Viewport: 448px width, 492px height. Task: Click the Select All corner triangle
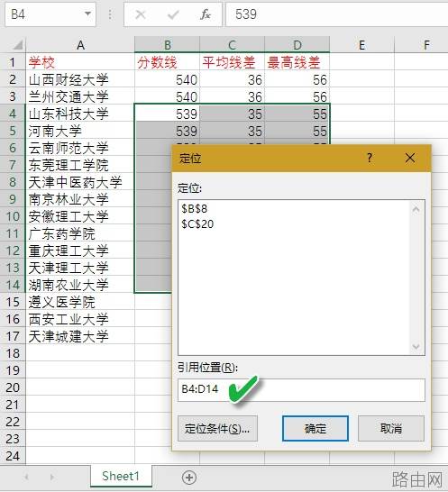point(17,44)
